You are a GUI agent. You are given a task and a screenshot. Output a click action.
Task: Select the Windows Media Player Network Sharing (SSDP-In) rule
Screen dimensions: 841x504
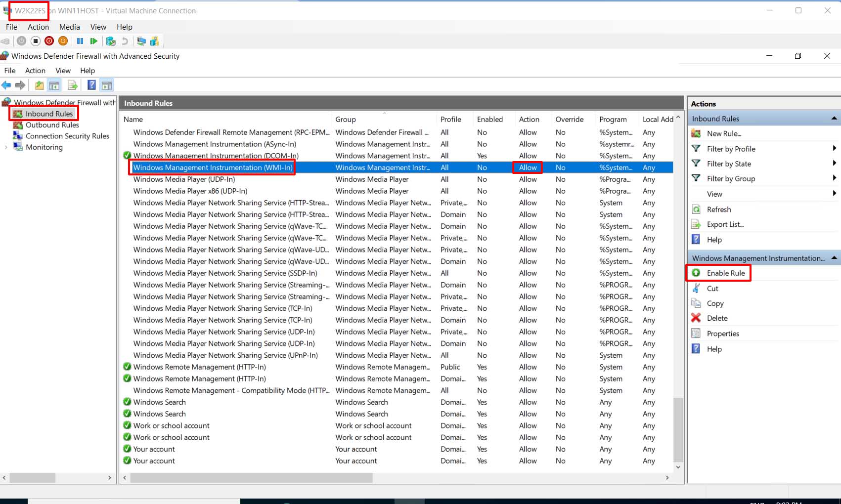[x=397, y=273]
